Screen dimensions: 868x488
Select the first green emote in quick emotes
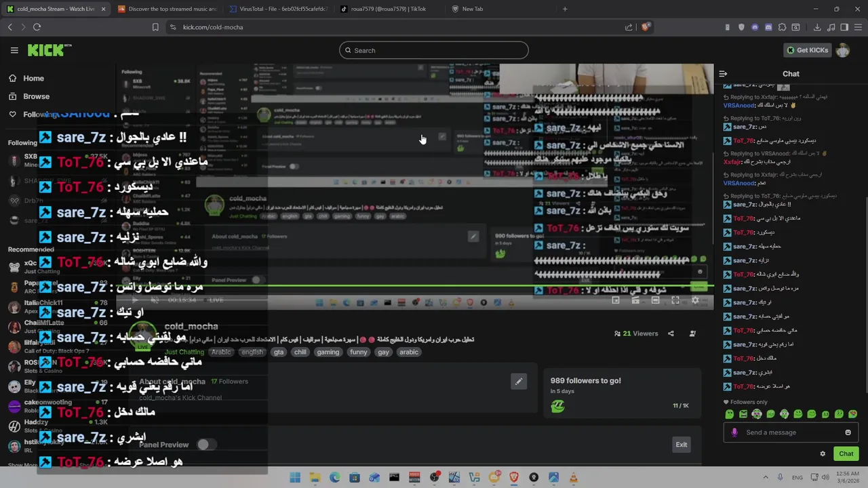(730, 414)
